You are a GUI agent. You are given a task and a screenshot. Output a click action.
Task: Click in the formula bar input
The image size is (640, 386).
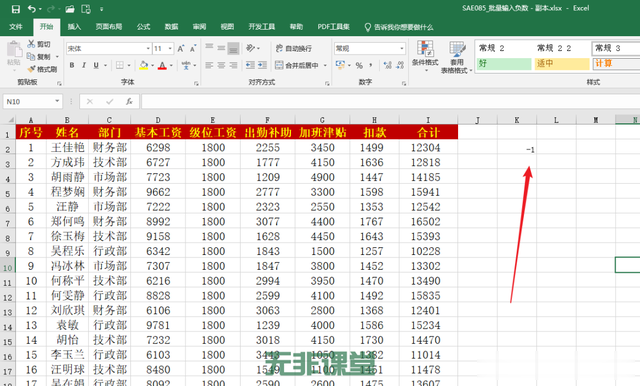[x=390, y=101]
